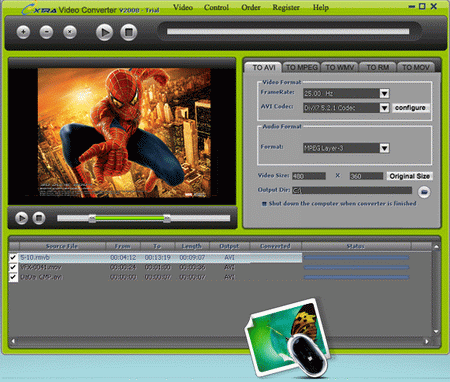Click the Output Dir path field
The height and width of the screenshot is (382, 450).
[x=352, y=190]
